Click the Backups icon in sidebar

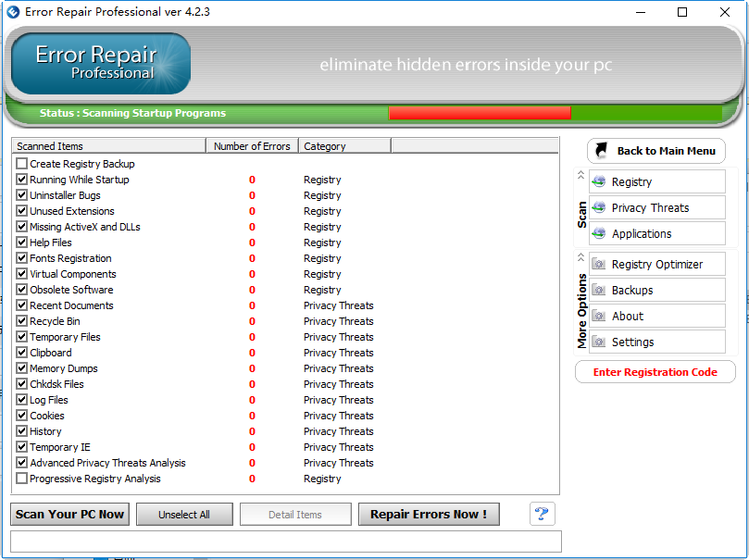(598, 291)
